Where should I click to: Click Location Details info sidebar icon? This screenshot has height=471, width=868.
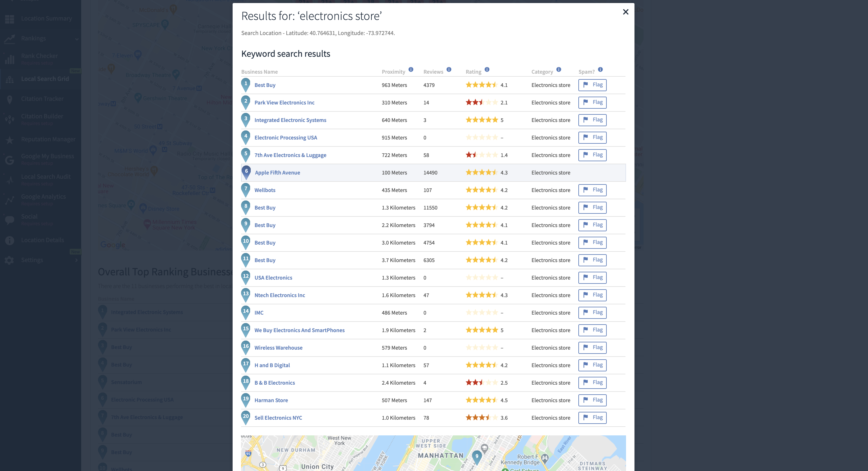coord(9,240)
